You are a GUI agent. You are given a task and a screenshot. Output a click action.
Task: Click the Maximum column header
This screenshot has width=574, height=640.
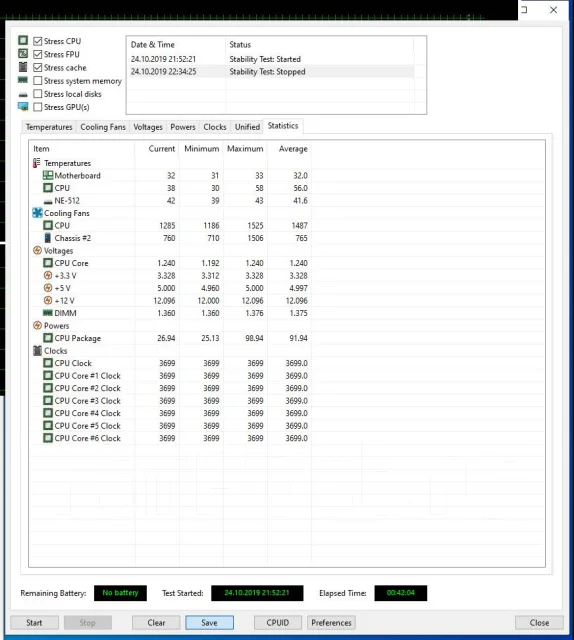(245, 149)
